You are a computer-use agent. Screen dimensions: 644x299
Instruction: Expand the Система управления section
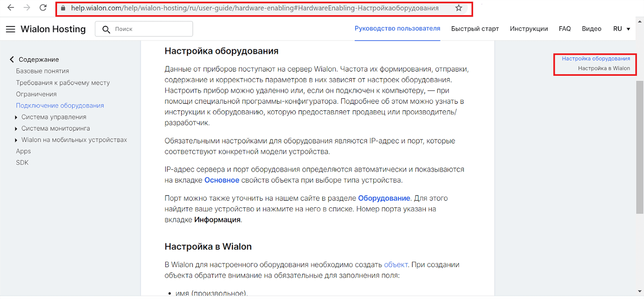(x=16, y=117)
